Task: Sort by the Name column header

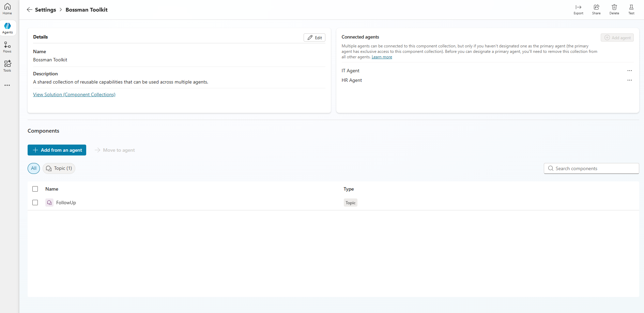Action: coord(52,189)
